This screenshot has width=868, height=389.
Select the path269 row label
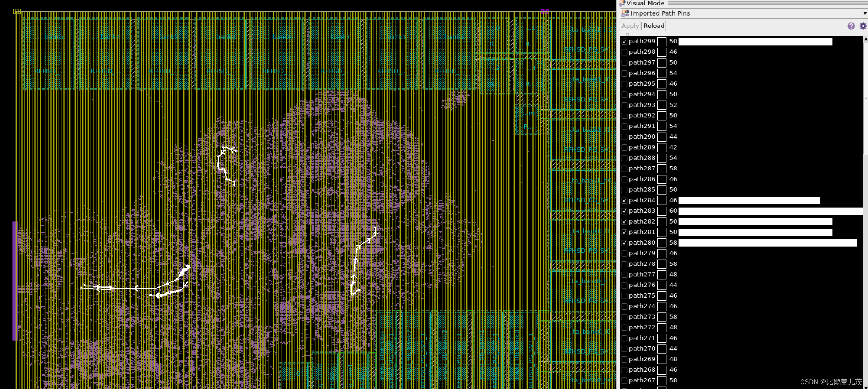pyautogui.click(x=642, y=359)
